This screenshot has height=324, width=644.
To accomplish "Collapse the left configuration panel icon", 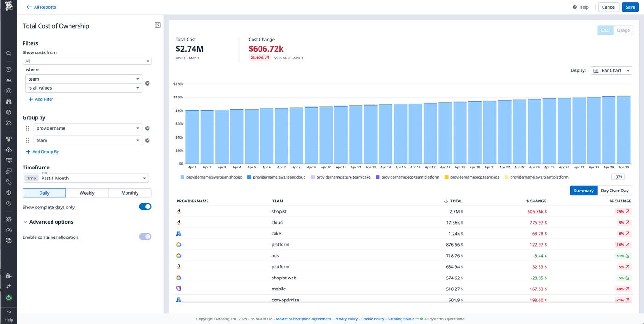I will click(x=157, y=25).
